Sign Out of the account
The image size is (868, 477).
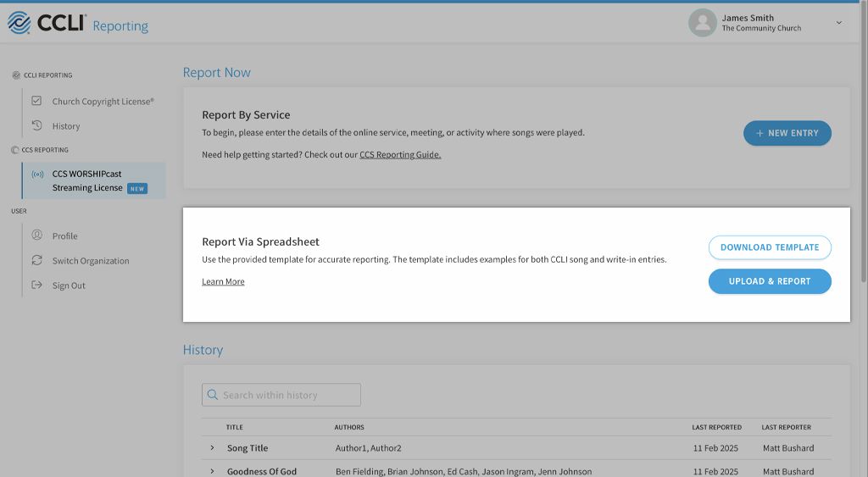tap(69, 286)
